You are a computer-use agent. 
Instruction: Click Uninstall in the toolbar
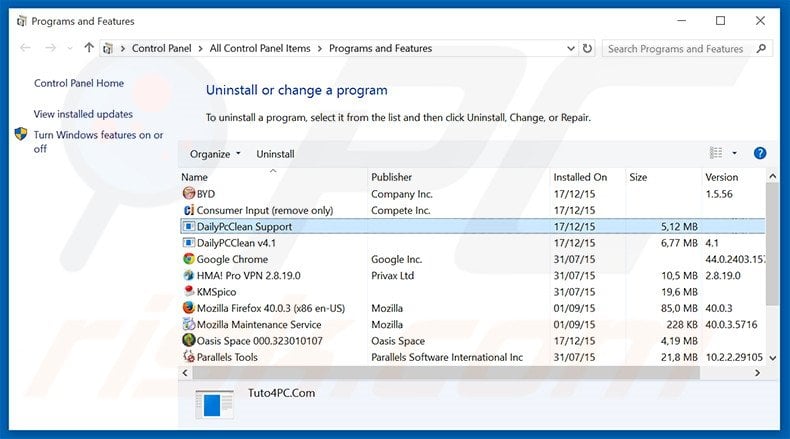pyautogui.click(x=275, y=154)
